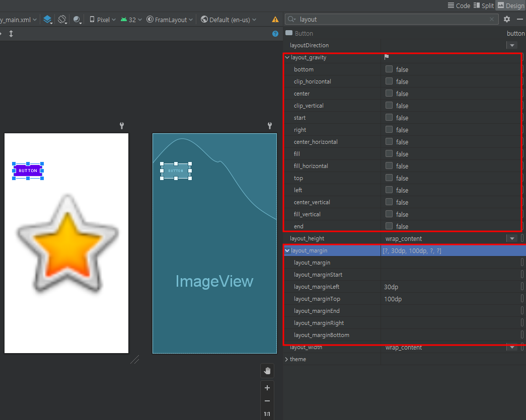Click the layout_gravity flag icon
The image size is (526, 420).
(x=387, y=57)
